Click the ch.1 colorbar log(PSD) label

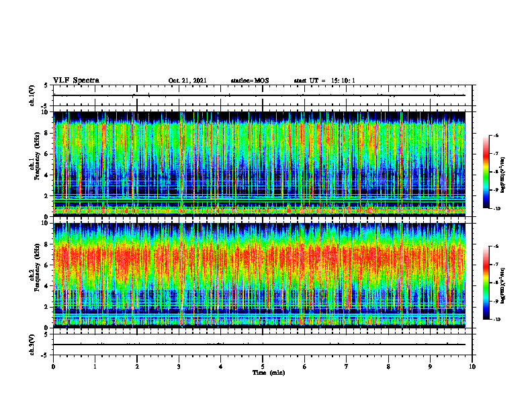click(503, 175)
